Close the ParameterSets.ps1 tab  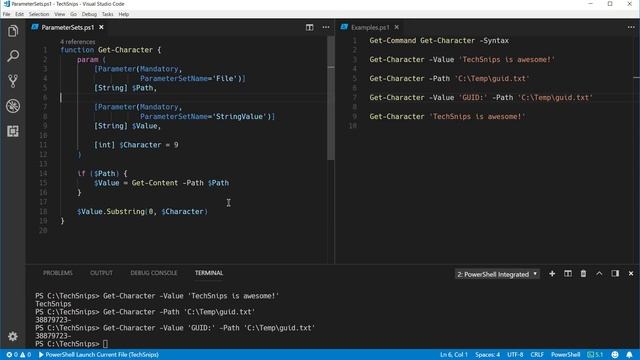pos(101,27)
